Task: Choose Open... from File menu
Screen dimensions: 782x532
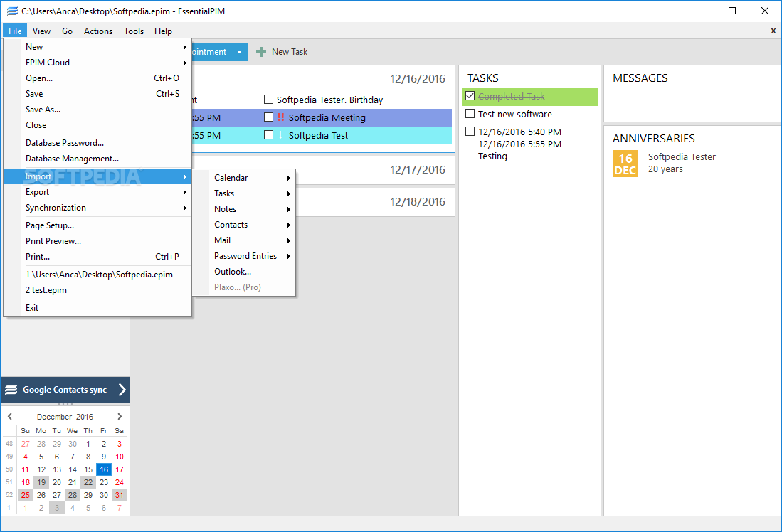Action: pyautogui.click(x=97, y=78)
